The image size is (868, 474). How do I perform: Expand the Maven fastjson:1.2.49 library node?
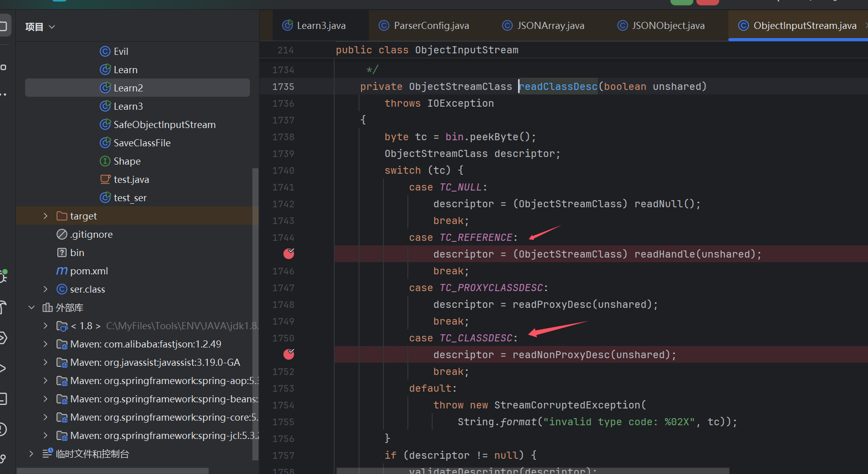(46, 344)
